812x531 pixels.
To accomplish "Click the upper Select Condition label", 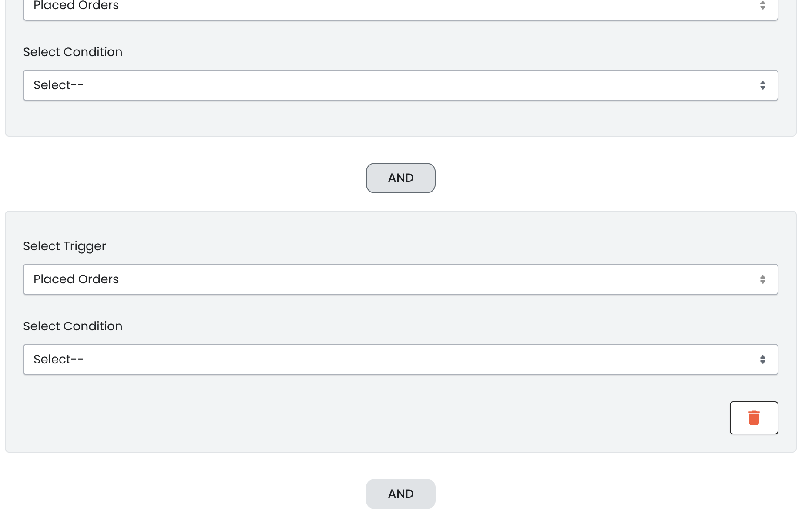I will coord(73,52).
